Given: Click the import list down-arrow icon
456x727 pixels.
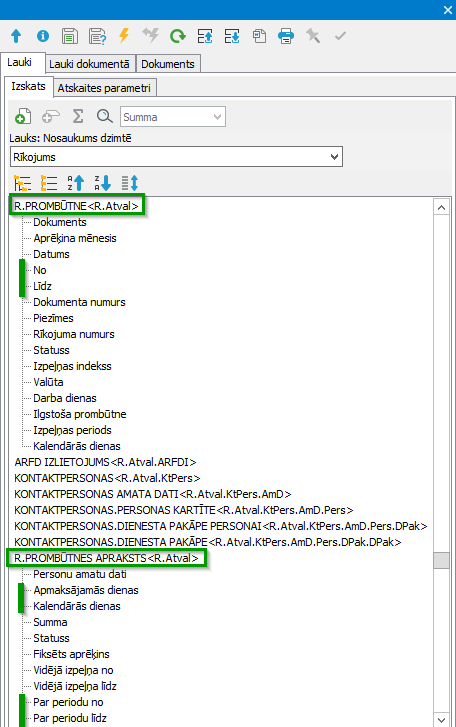Looking at the screenshot, I should (x=232, y=36).
